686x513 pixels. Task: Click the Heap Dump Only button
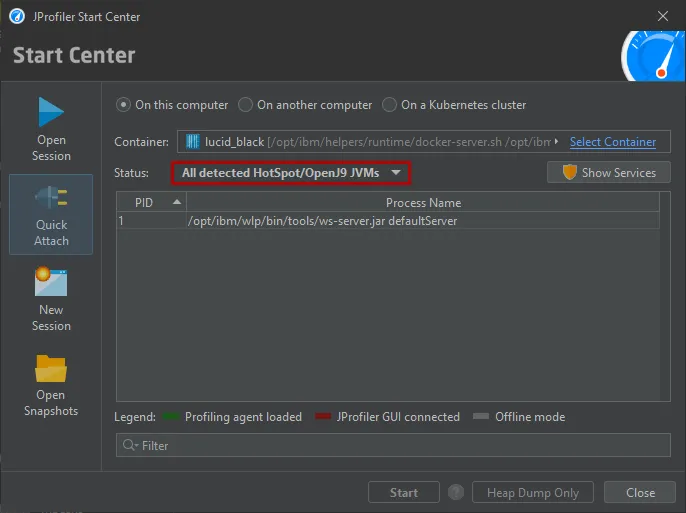[532, 492]
